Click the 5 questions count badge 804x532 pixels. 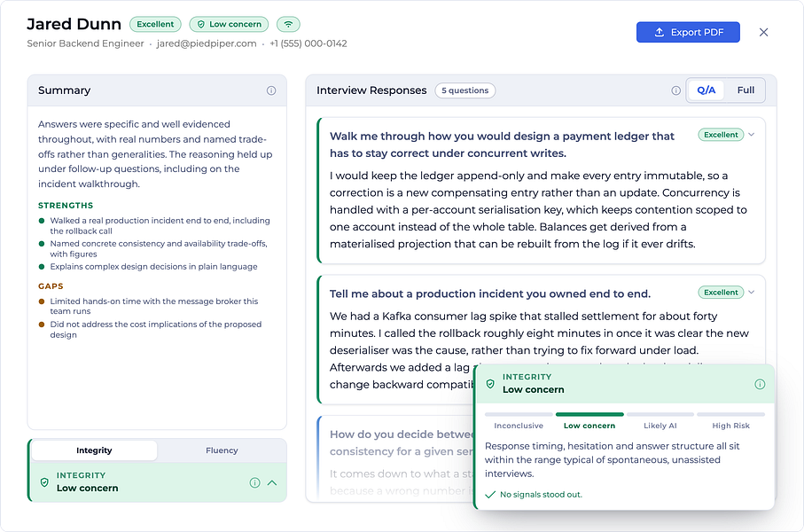[x=465, y=90]
